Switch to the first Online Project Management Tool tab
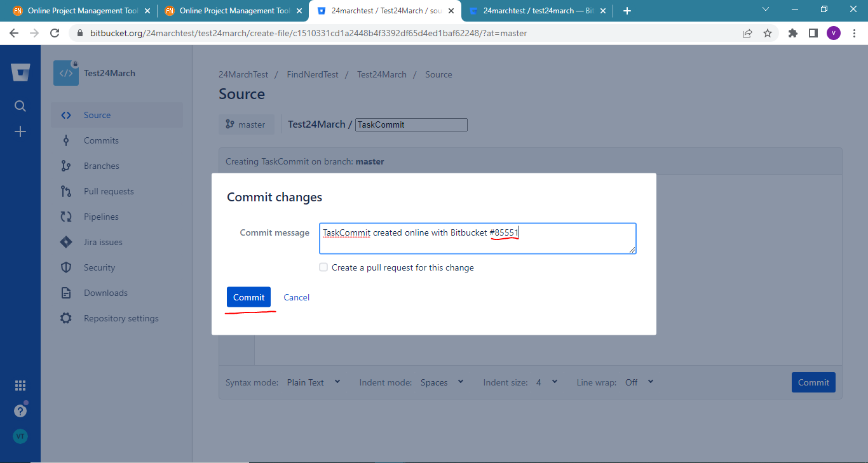Image resolution: width=868 pixels, height=463 pixels. pyautogui.click(x=82, y=11)
